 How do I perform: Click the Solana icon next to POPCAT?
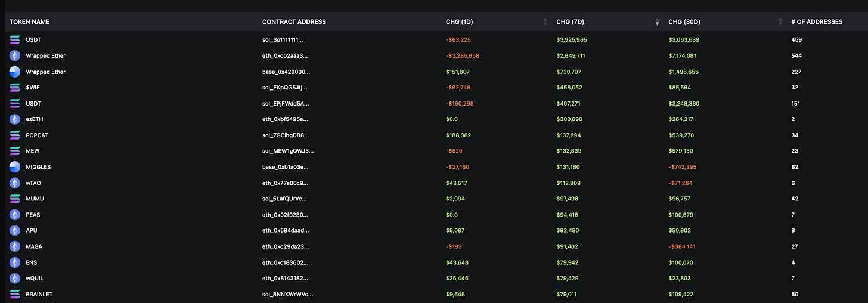(15, 135)
